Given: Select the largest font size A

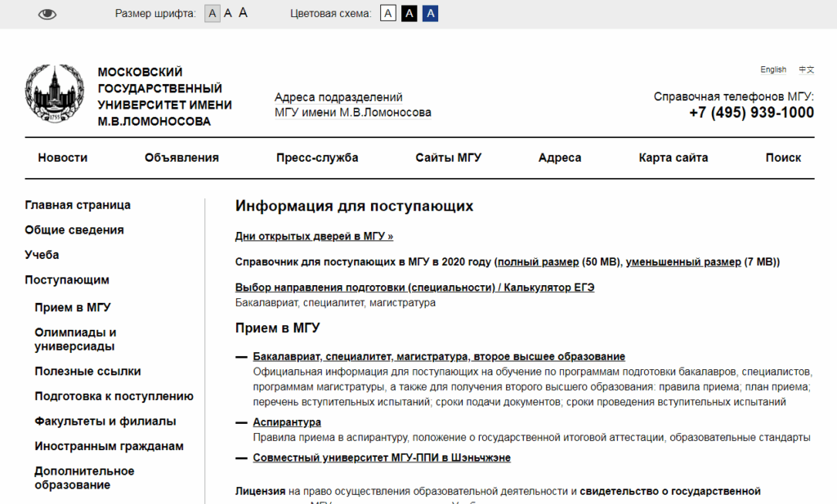Looking at the screenshot, I should pyautogui.click(x=243, y=13).
